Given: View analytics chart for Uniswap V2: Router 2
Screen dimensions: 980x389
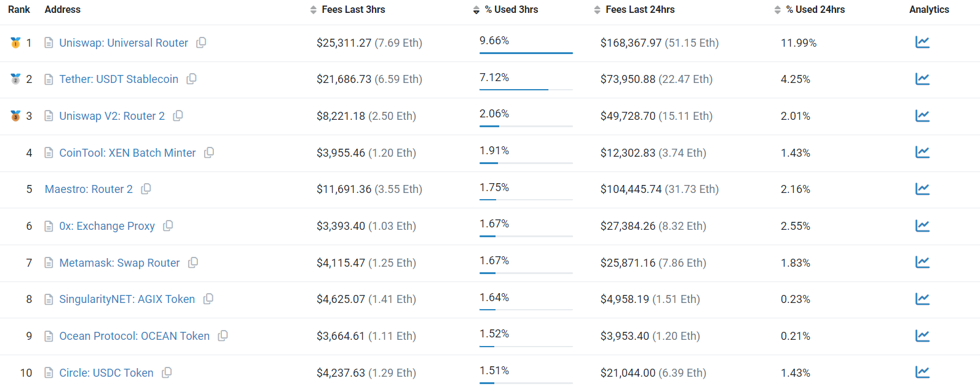Looking at the screenshot, I should click(922, 116).
